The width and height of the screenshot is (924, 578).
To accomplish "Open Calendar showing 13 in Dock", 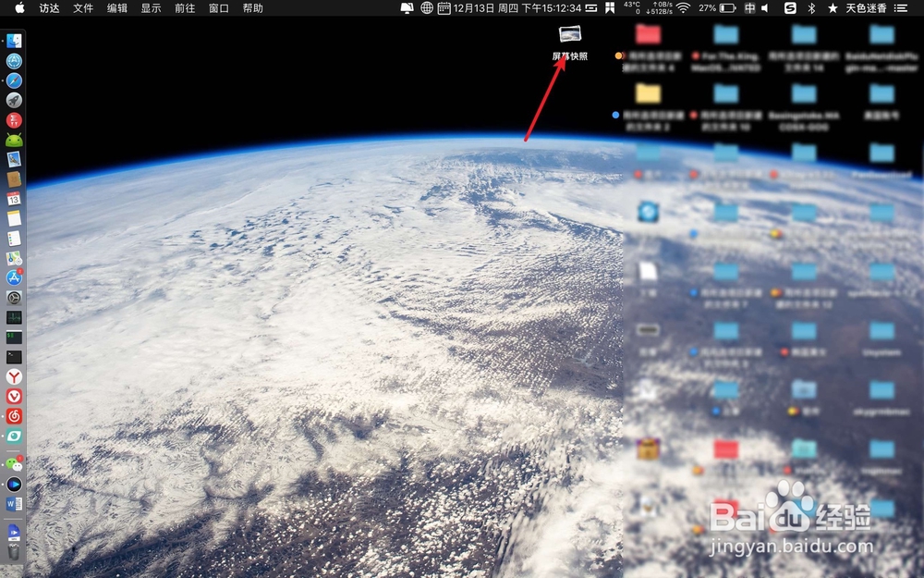I will tap(14, 199).
